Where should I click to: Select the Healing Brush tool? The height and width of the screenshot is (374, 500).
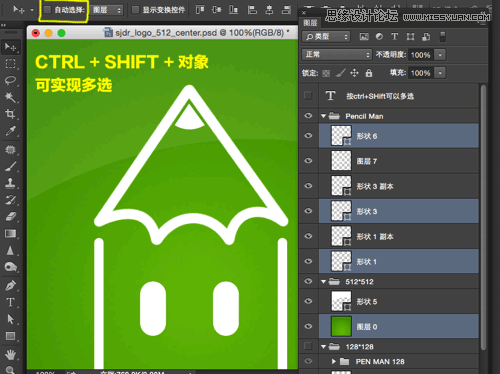10,150
